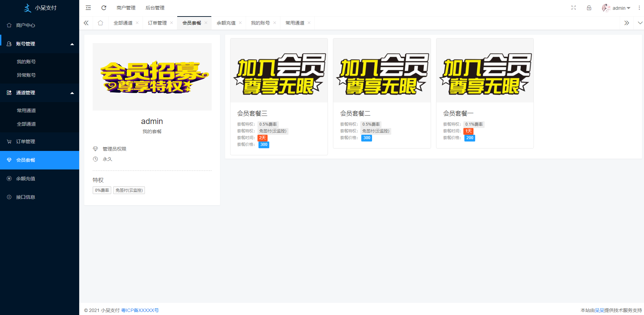
Task: Open the admin user dropdown
Action: click(x=616, y=8)
